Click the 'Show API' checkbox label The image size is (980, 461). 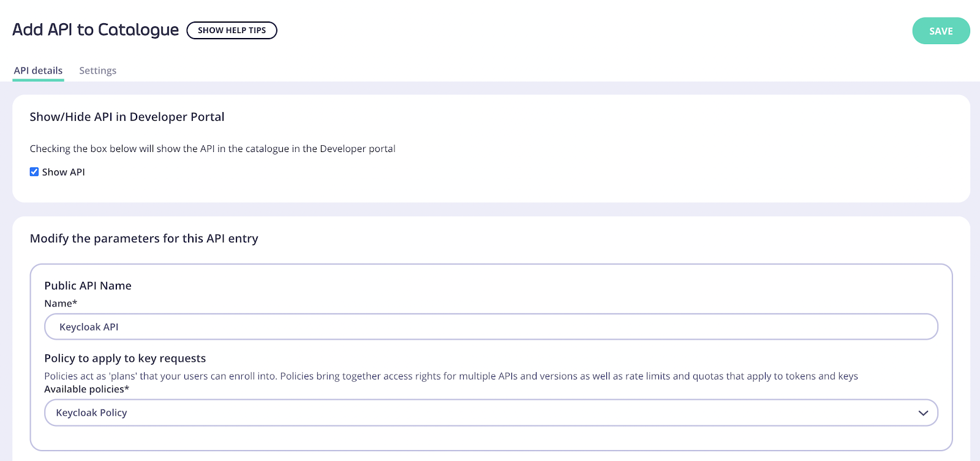63,172
